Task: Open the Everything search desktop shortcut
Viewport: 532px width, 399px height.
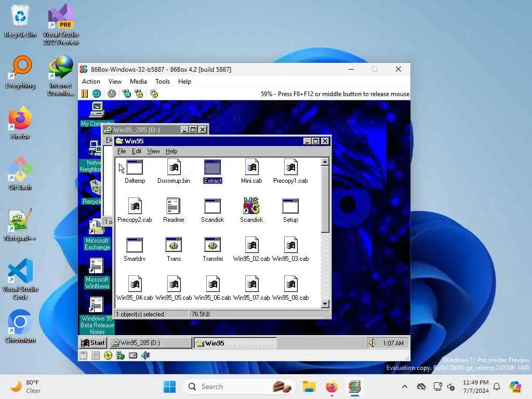Action: 20,72
